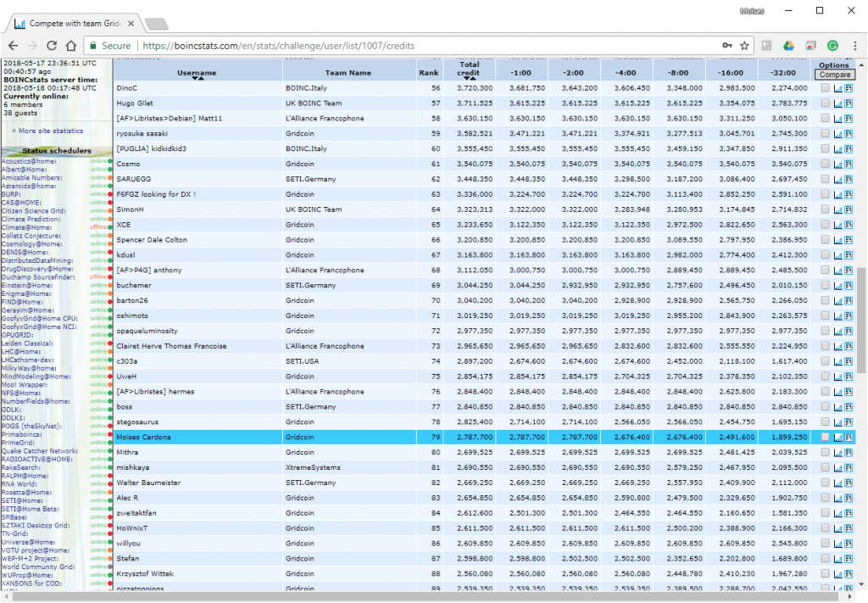
Task: Open the More site statistics link
Action: tap(50, 131)
